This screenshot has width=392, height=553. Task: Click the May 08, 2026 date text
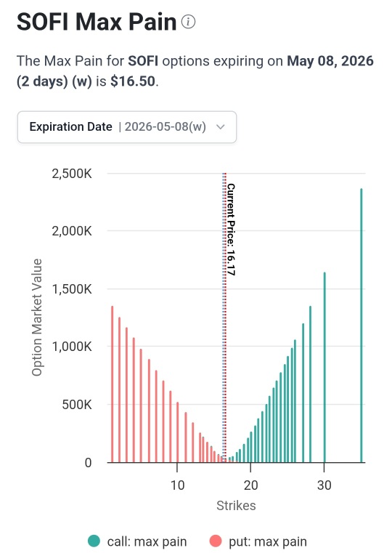click(x=330, y=61)
